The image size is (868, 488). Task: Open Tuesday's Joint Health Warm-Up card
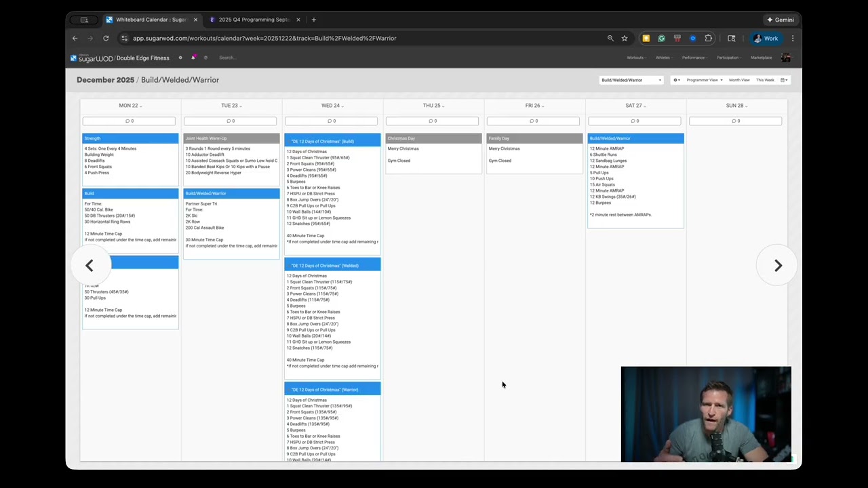231,159
